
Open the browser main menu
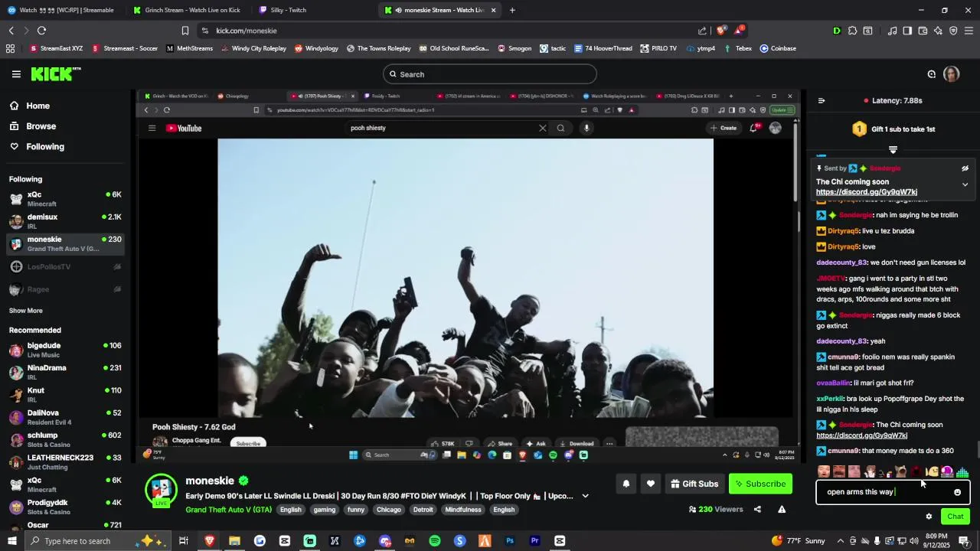click(x=969, y=31)
